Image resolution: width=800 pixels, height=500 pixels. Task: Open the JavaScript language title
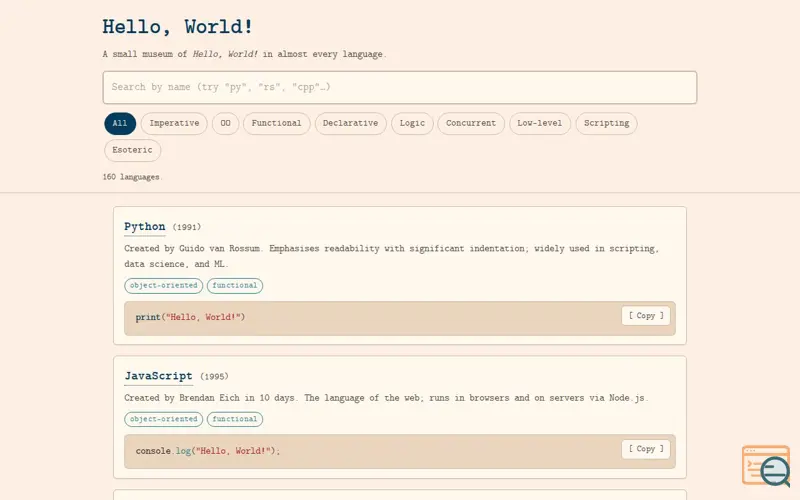coord(159,376)
